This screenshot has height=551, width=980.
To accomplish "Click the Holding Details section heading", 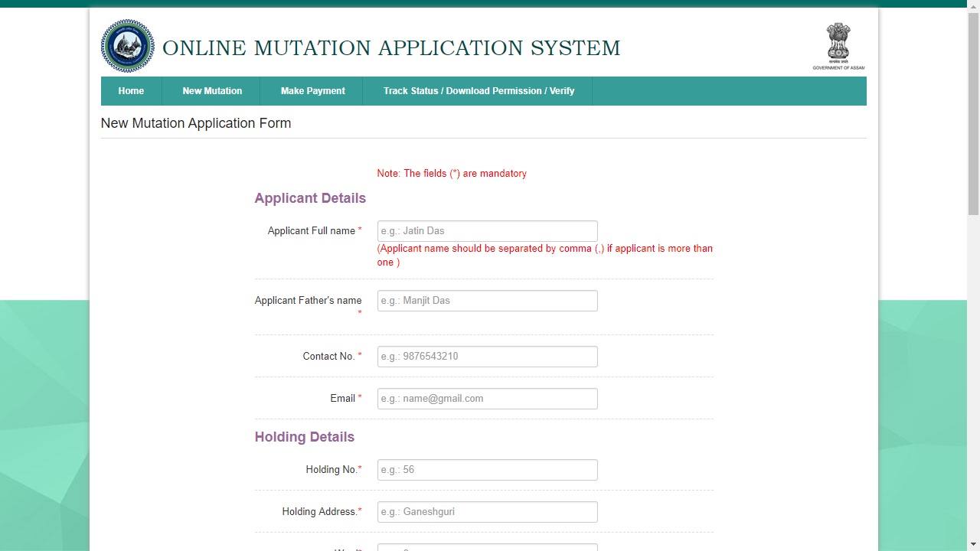I will pyautogui.click(x=304, y=437).
